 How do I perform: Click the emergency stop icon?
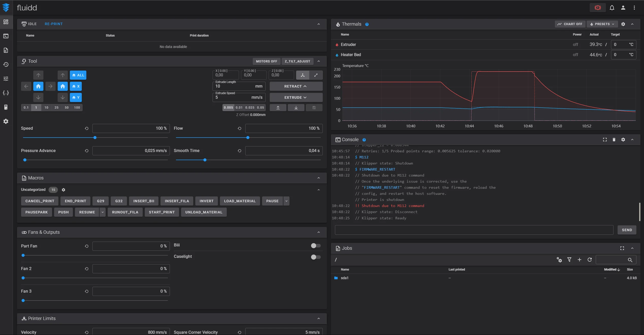[x=598, y=8]
